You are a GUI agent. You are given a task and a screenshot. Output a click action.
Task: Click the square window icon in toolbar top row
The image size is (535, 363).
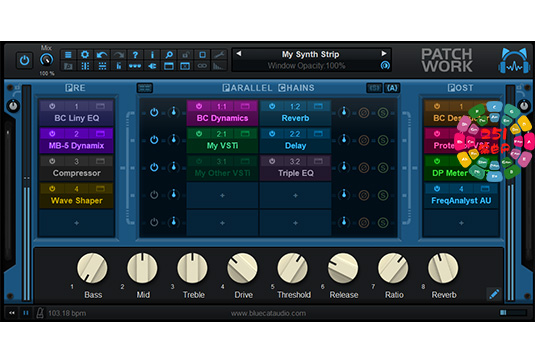coord(202,55)
